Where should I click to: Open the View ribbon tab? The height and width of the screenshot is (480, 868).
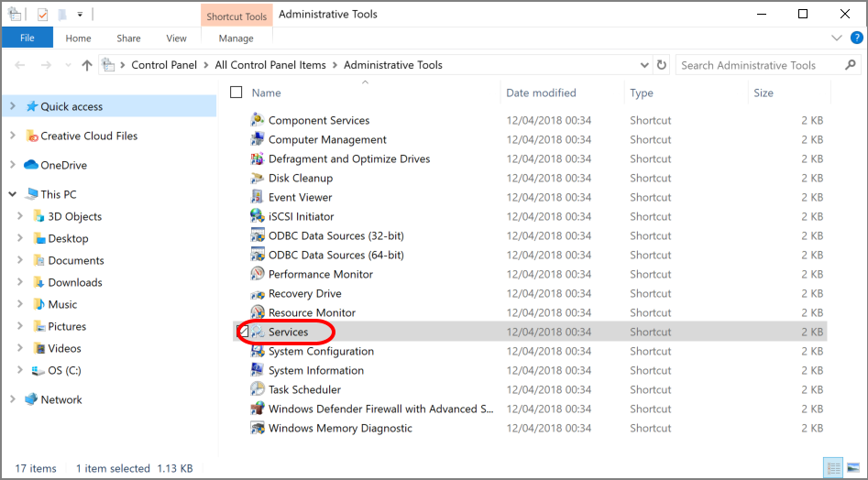click(x=176, y=38)
